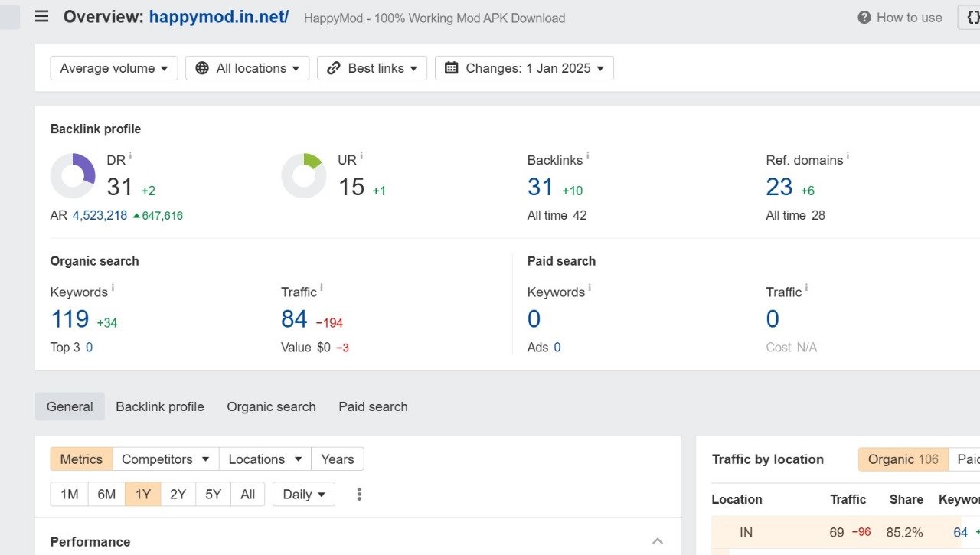This screenshot has height=555, width=980.
Task: Open the three-dot chart options menu
Action: pyautogui.click(x=359, y=495)
